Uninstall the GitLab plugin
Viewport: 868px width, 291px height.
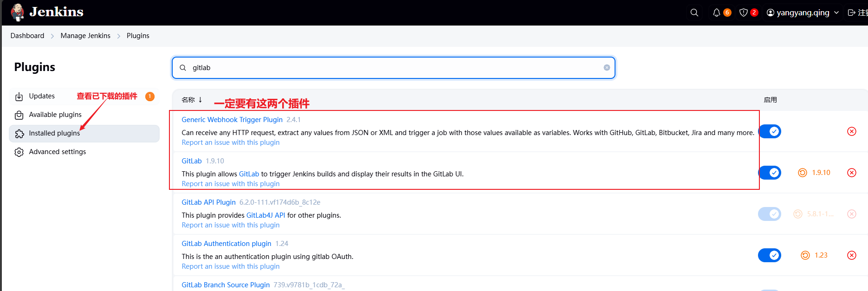(852, 173)
